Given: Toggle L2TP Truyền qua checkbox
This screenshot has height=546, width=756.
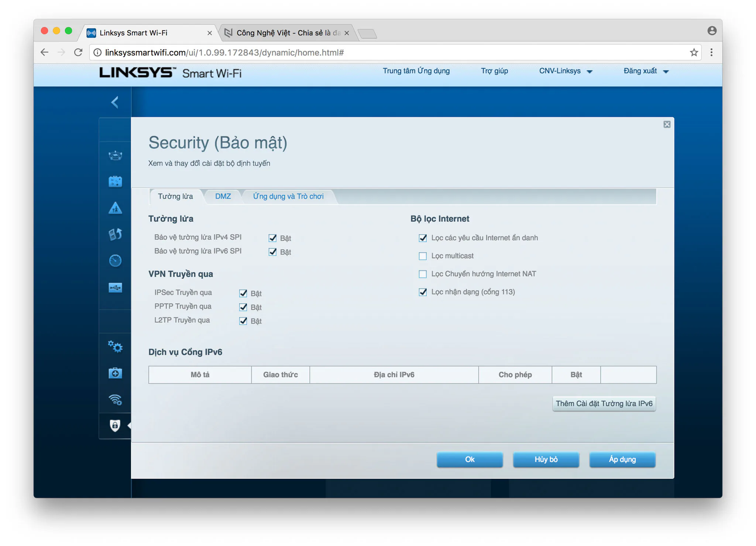Looking at the screenshot, I should 243,321.
